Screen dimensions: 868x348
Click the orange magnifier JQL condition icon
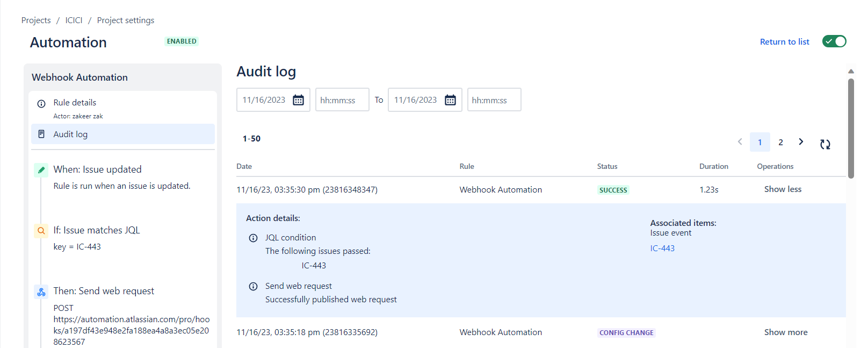tap(41, 231)
